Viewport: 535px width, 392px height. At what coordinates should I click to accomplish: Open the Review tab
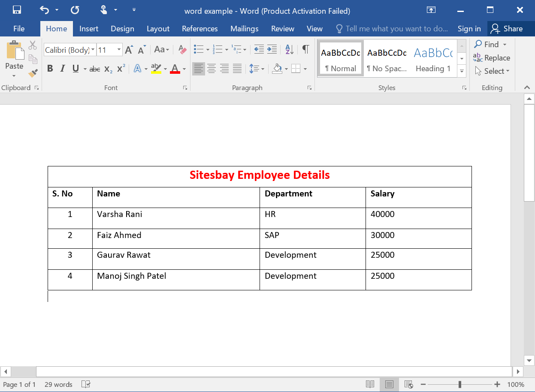[282, 29]
